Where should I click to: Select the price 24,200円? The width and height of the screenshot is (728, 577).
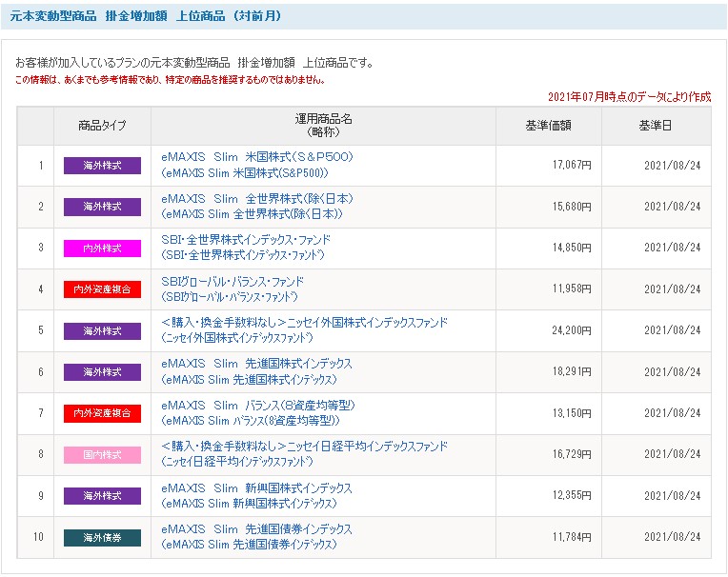(572, 330)
